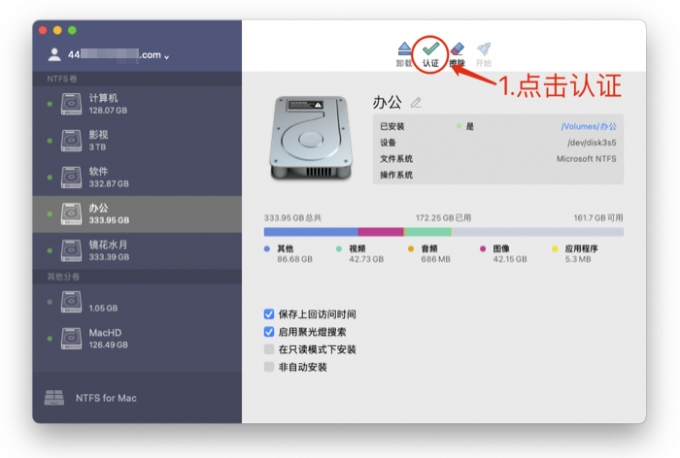Click the 软件 disk drive icon
The width and height of the screenshot is (680, 458).
[71, 177]
